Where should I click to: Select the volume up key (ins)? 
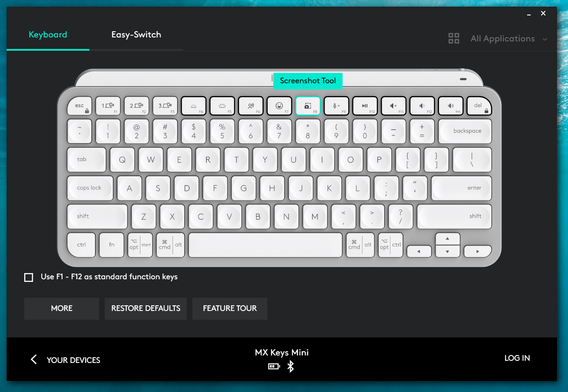[451, 106]
